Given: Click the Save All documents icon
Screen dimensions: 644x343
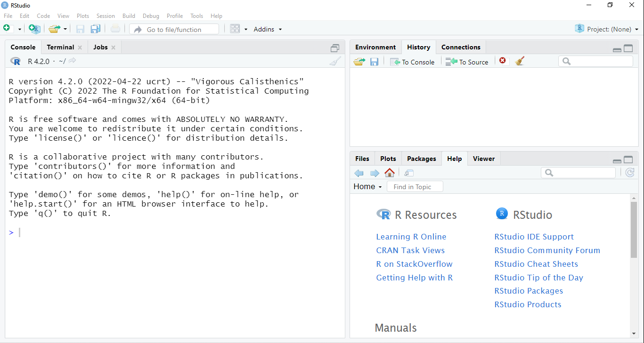Looking at the screenshot, I should click(x=95, y=29).
